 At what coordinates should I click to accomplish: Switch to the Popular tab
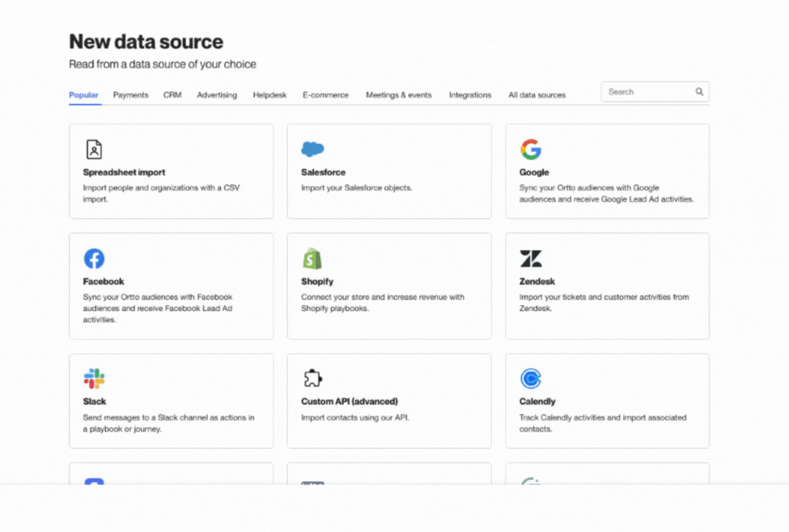[83, 95]
